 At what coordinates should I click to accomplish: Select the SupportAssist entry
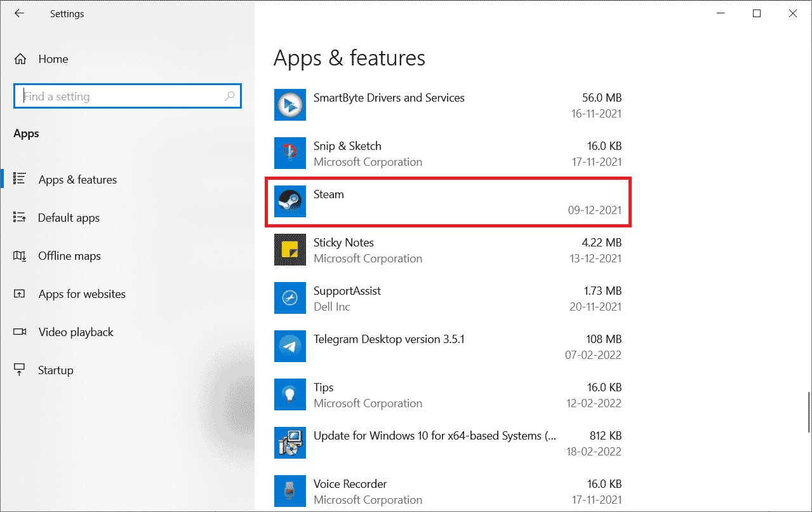point(448,298)
